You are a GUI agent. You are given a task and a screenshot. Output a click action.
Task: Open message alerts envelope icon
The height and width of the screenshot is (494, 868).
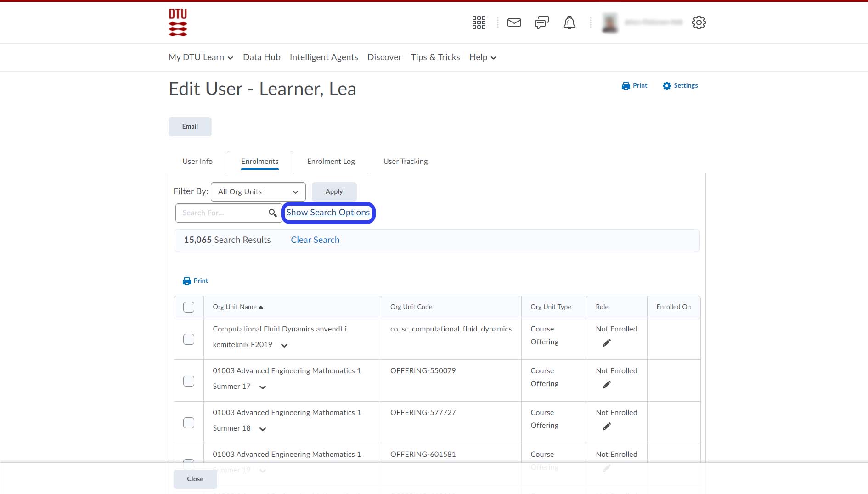[514, 22]
